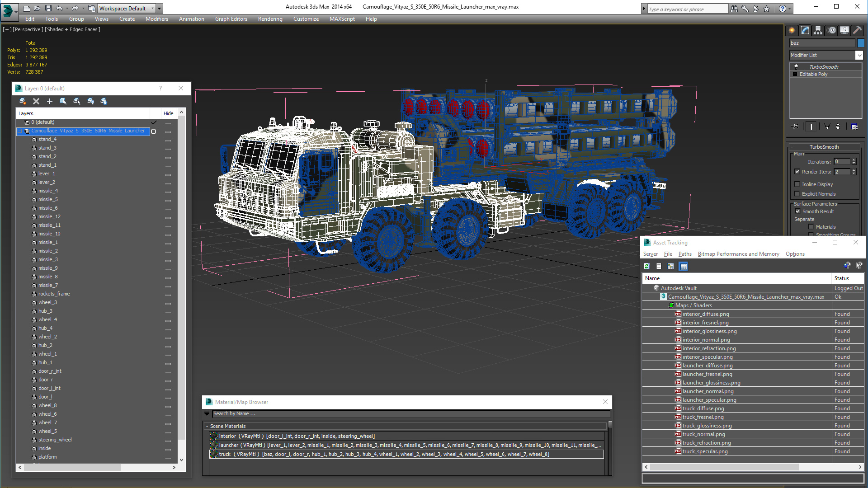The width and height of the screenshot is (868, 488).
Task: Toggle the Camouflage_Vityaz layer current box
Action: pyautogui.click(x=154, y=131)
